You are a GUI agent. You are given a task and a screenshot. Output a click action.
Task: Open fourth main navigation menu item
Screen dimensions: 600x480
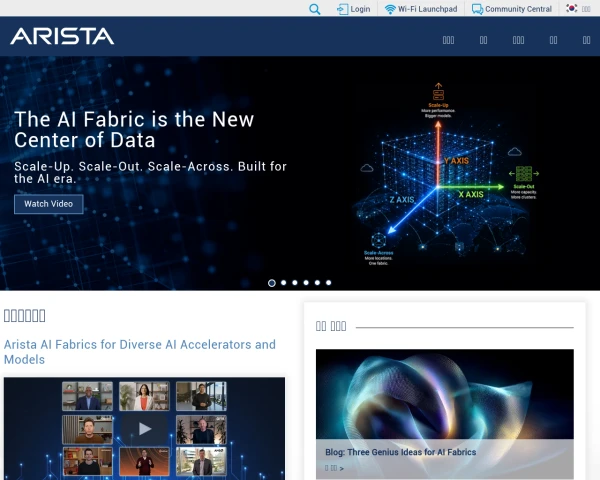click(553, 40)
